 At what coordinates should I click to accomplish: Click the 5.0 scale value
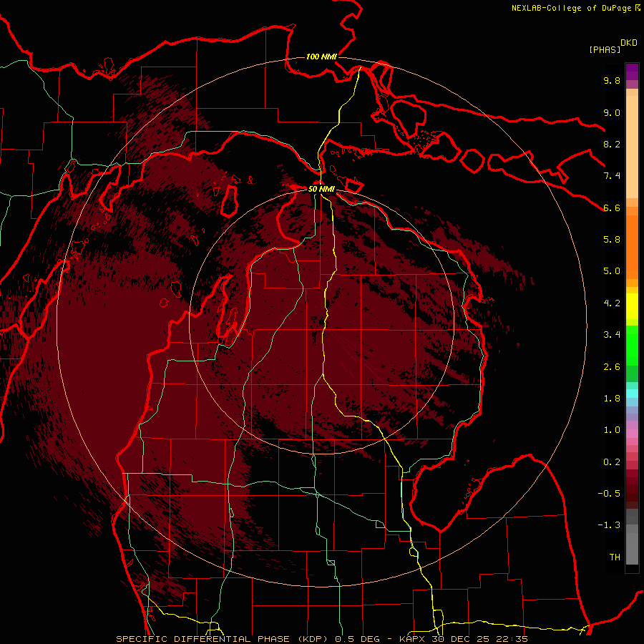point(612,271)
